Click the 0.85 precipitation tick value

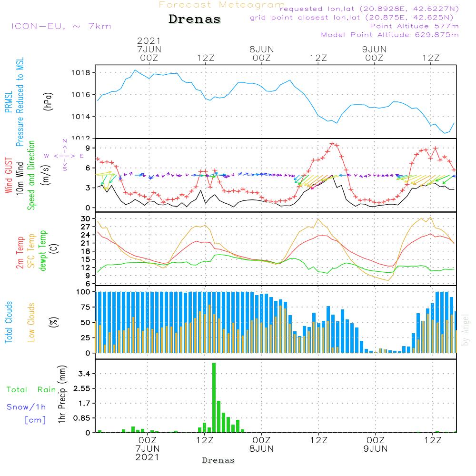(82, 418)
